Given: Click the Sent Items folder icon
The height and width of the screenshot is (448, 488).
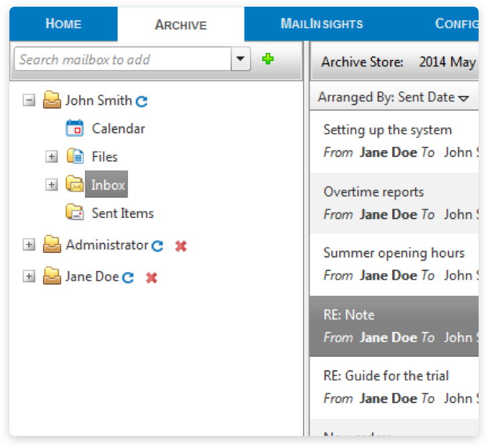Looking at the screenshot, I should point(74,213).
